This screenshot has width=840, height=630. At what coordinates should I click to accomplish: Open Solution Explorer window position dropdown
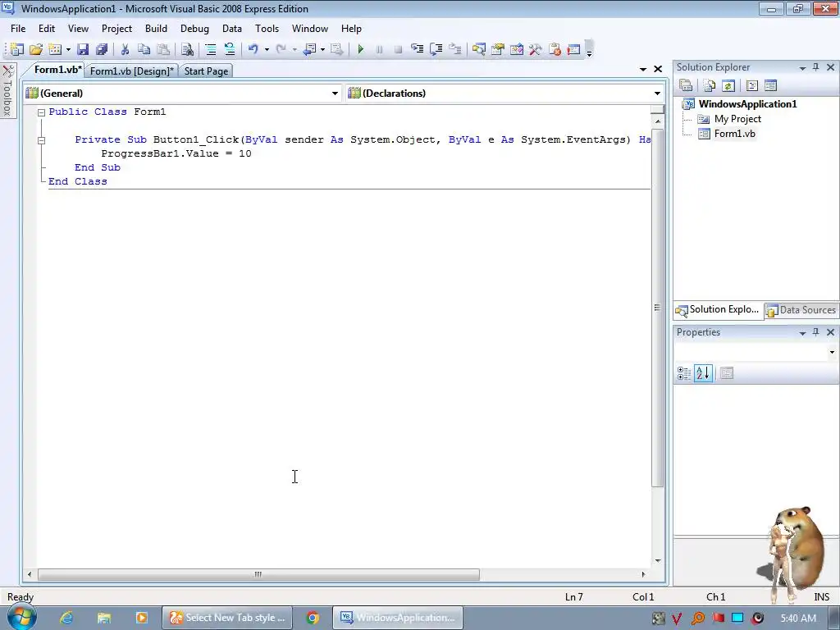tap(802, 67)
